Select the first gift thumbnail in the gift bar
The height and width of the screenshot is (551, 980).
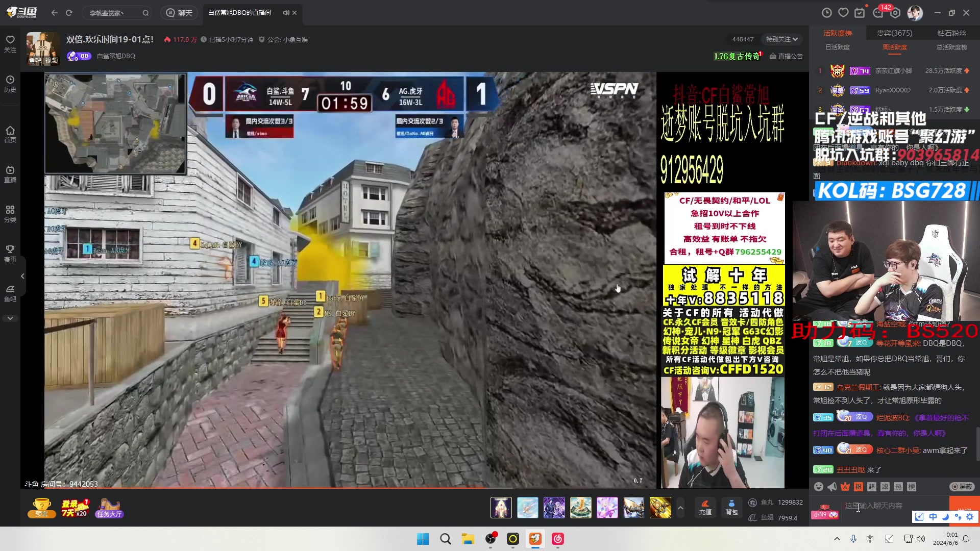tap(501, 508)
